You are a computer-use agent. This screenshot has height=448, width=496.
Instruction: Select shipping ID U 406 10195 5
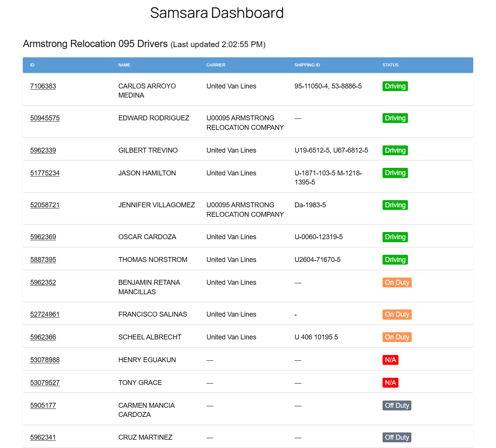click(316, 337)
